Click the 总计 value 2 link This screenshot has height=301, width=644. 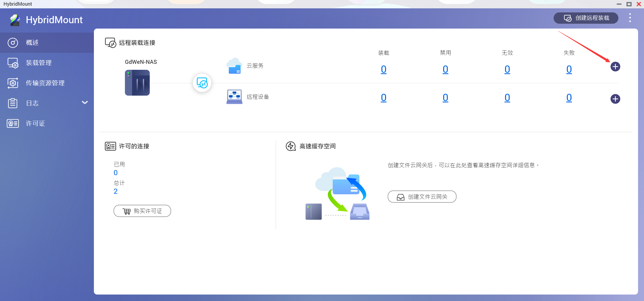click(x=116, y=191)
